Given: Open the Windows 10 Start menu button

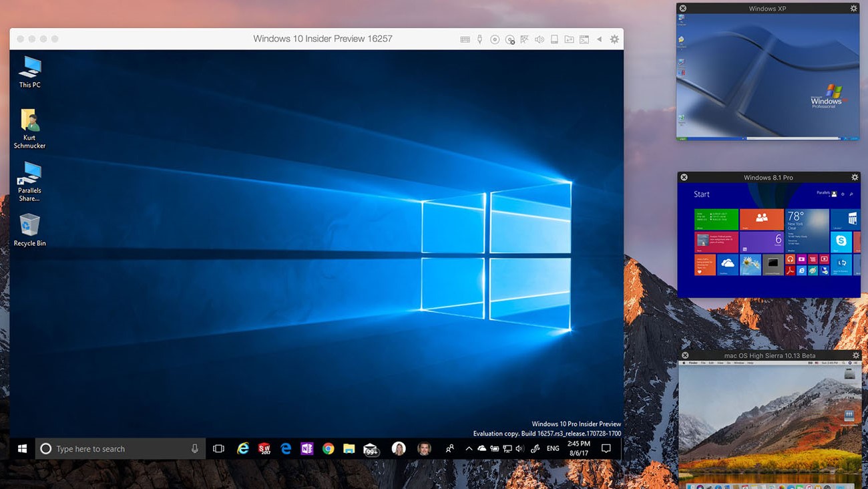Looking at the screenshot, I should click(22, 449).
